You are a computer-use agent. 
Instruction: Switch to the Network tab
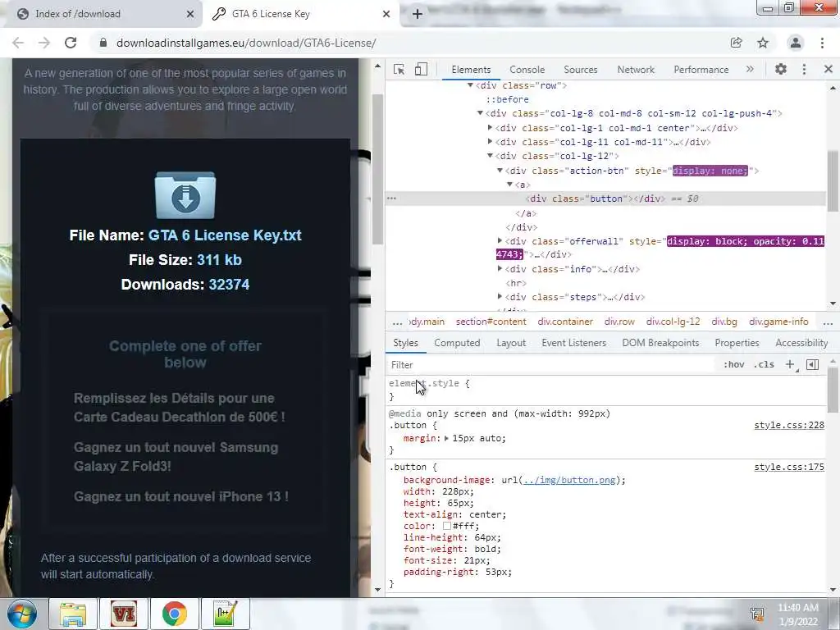point(636,70)
